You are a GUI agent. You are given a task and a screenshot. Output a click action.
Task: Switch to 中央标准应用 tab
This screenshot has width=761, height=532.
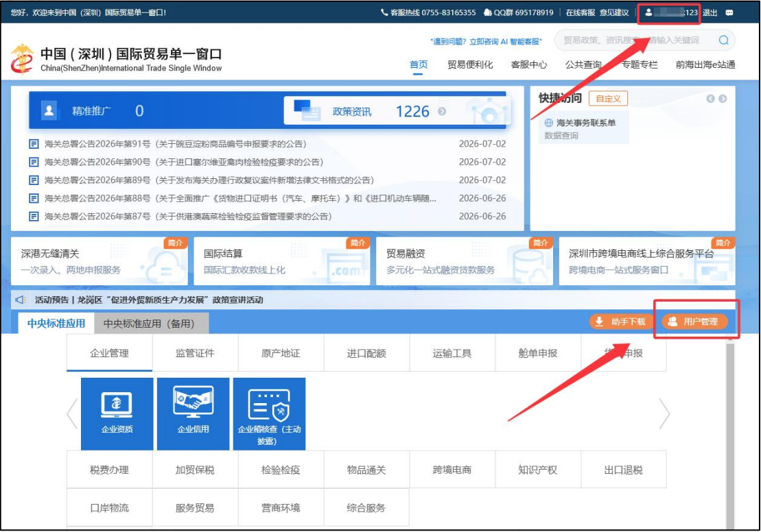pos(56,324)
